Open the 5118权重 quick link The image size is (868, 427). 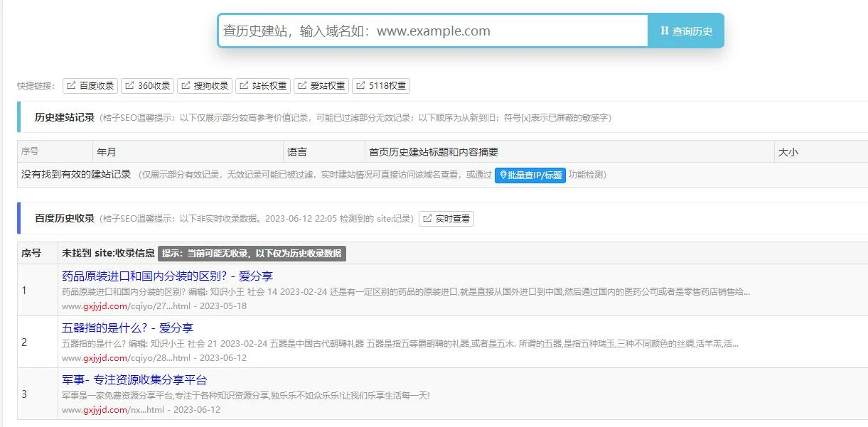point(381,86)
